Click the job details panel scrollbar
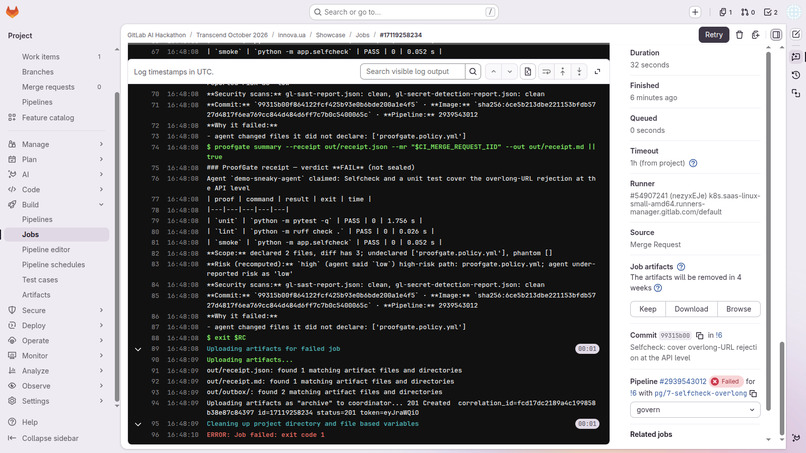Viewport: 806px width, 453px height. (768, 231)
